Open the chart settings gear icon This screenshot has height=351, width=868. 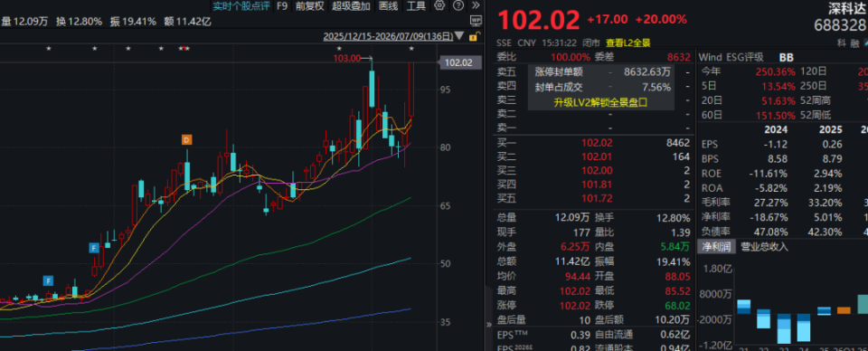439,6
